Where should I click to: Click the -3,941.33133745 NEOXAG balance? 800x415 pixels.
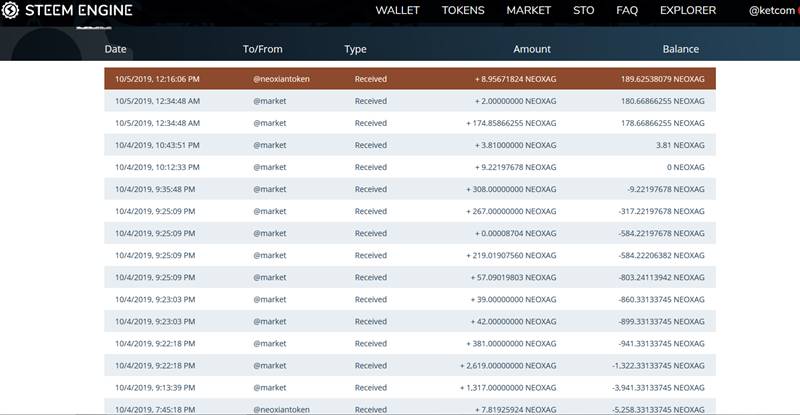[658, 386]
